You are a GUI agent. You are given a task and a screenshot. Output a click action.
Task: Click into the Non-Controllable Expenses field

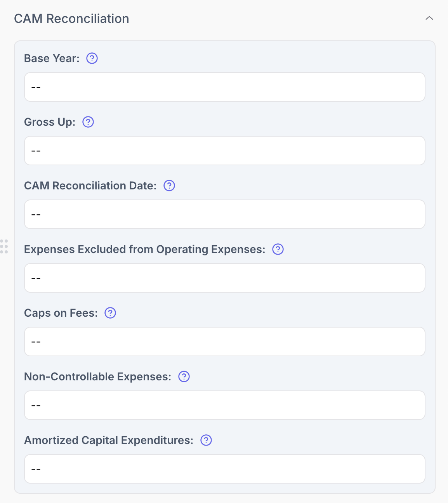pos(224,405)
